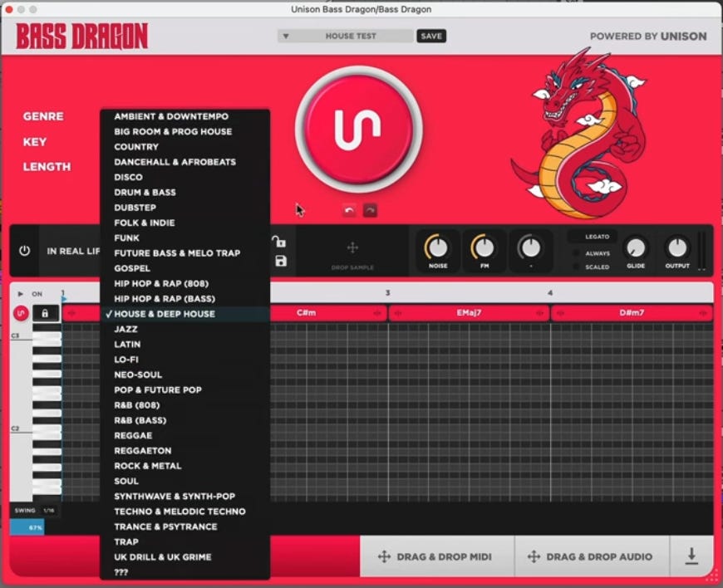Click the Glide knob
Screen dimensions: 723x588
coord(636,248)
